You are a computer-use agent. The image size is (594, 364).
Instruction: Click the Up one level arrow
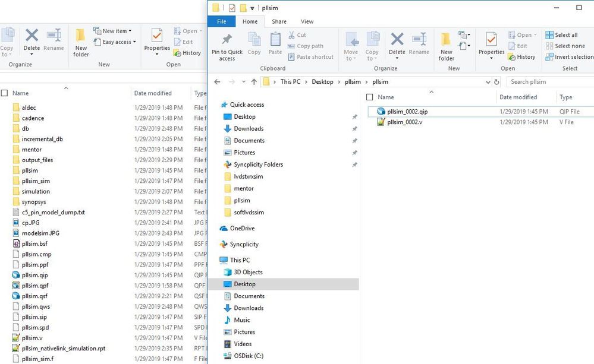(254, 82)
